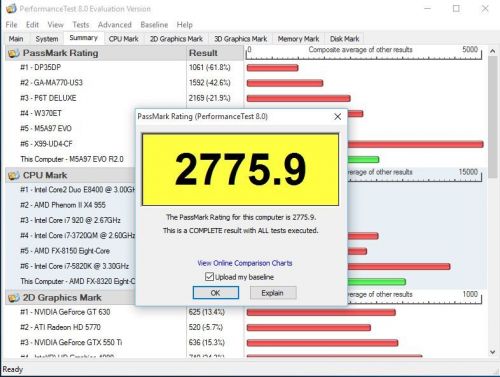
Task: Open the Baseline menu
Action: tap(154, 25)
